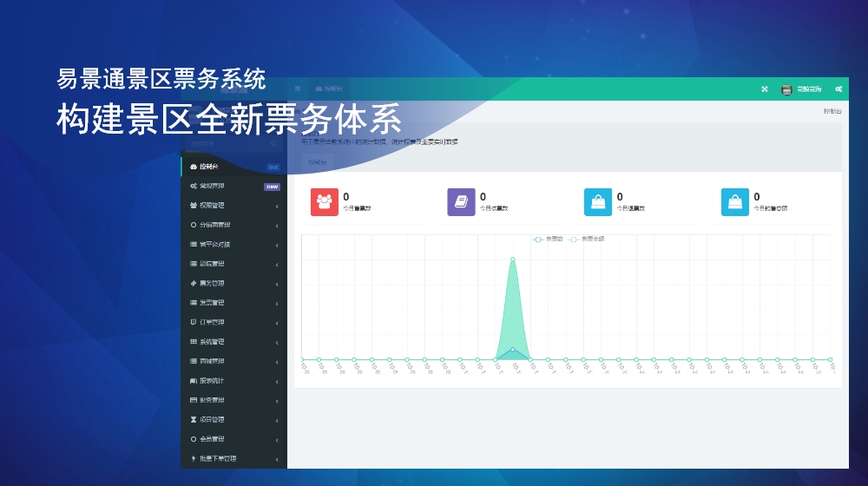The width and height of the screenshot is (868, 486).
Task: Expand the 权限管理 chevron arrow
Action: pos(277,207)
